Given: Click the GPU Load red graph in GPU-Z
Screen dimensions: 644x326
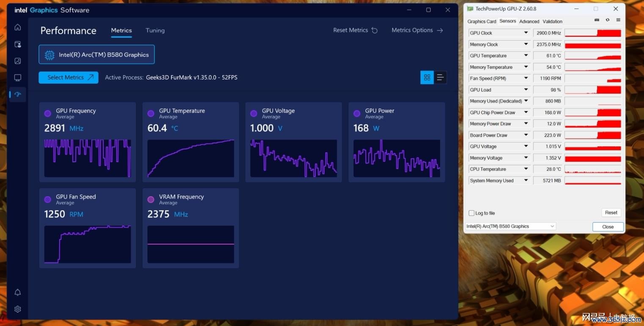Looking at the screenshot, I should point(593,90).
